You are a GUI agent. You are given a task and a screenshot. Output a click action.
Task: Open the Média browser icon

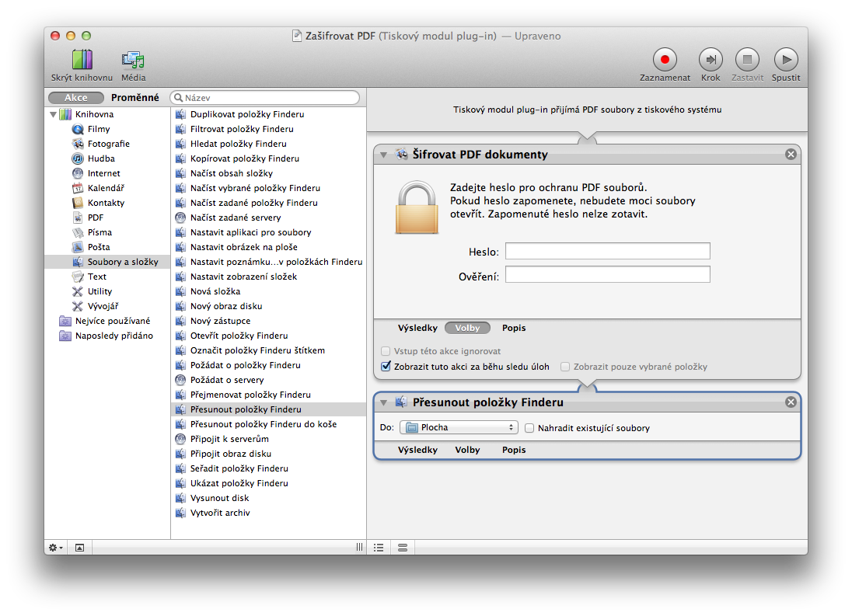point(133,59)
